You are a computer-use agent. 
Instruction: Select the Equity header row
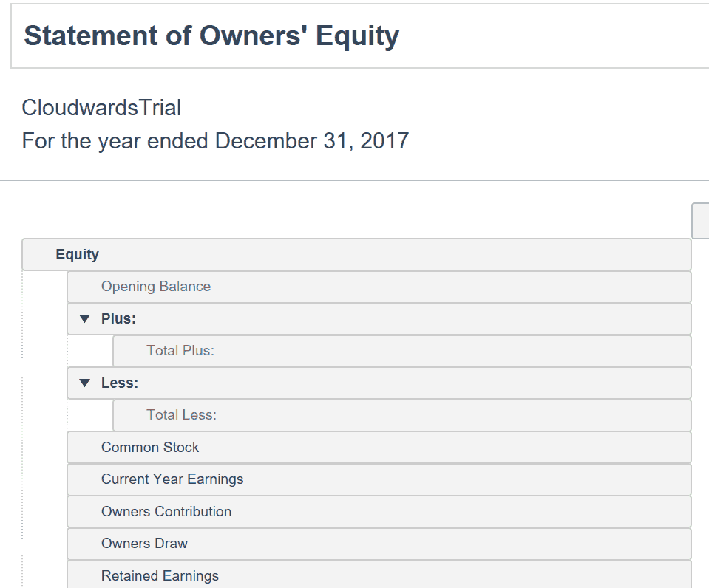pyautogui.click(x=357, y=254)
